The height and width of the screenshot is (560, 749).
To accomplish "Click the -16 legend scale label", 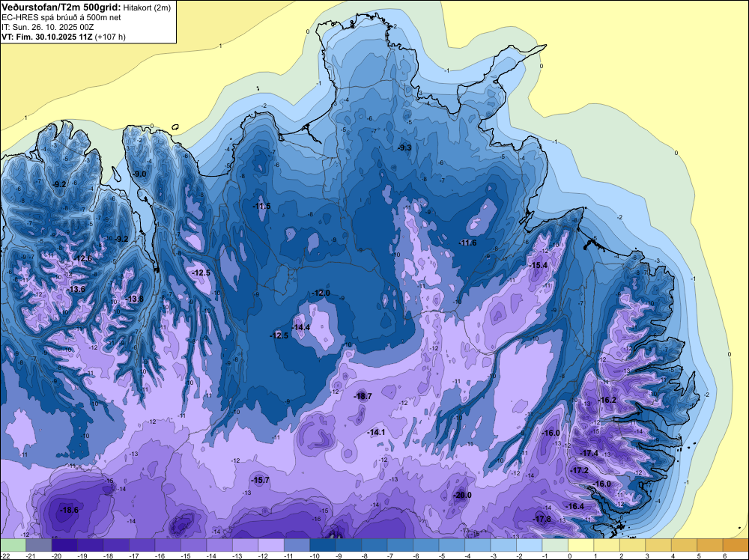I will (159, 556).
